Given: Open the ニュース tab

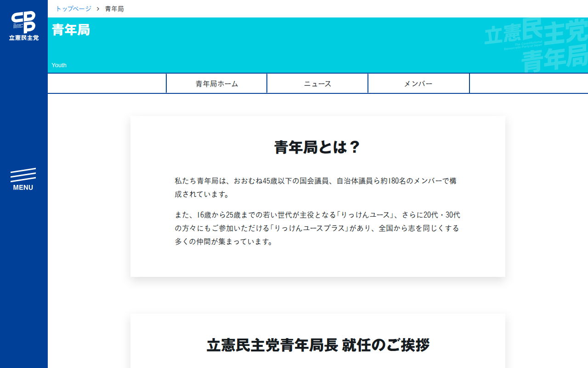Looking at the screenshot, I should (x=317, y=84).
